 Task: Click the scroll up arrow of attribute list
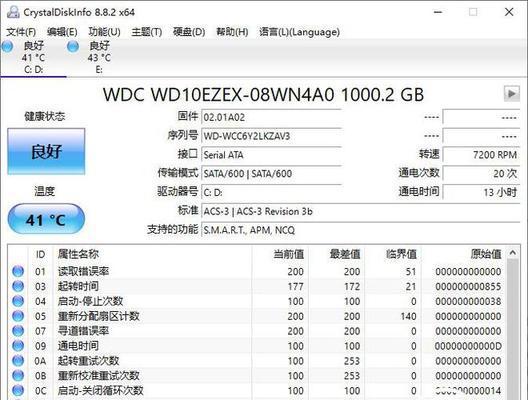pos(513,253)
